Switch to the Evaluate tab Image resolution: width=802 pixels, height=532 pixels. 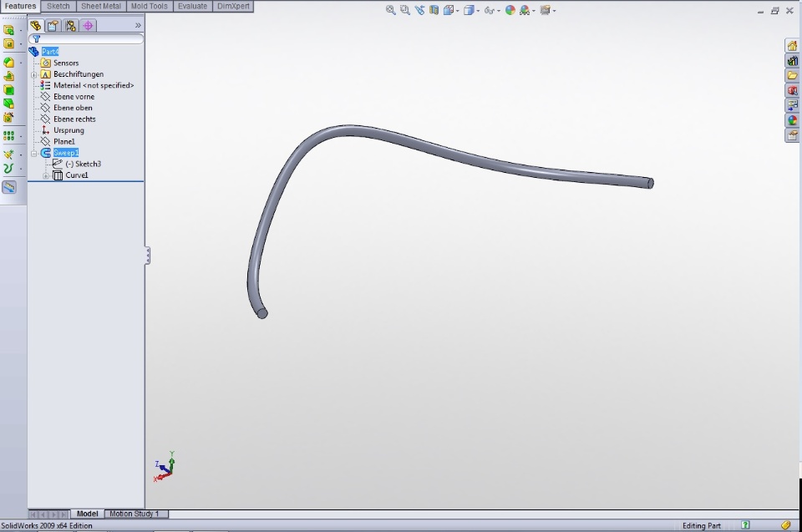point(192,6)
